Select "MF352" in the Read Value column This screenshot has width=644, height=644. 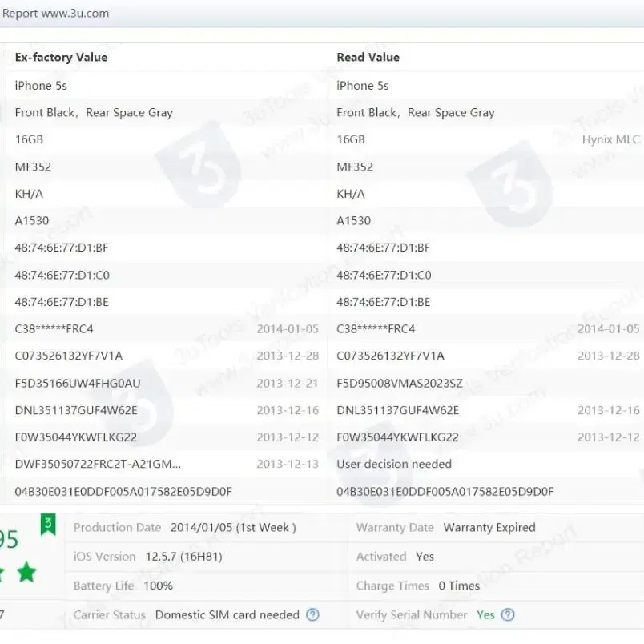355,167
